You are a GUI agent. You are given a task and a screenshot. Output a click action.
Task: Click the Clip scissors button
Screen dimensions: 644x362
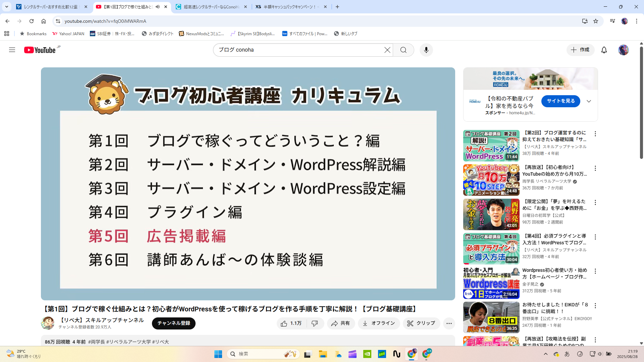421,323
